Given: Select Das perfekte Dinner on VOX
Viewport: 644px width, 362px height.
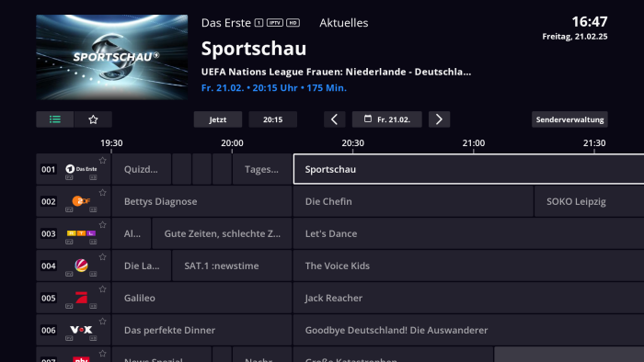Looking at the screenshot, I should 201,330.
